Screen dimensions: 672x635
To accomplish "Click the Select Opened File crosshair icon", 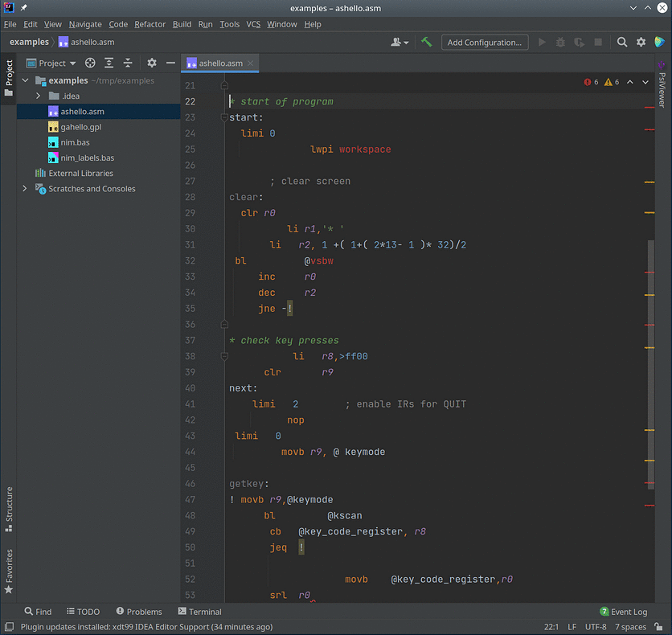I will click(x=88, y=63).
